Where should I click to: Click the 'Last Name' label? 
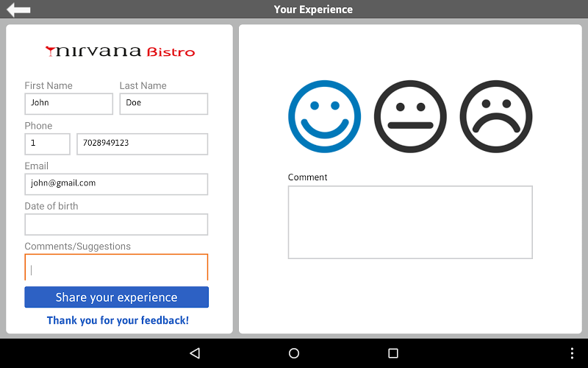(143, 85)
